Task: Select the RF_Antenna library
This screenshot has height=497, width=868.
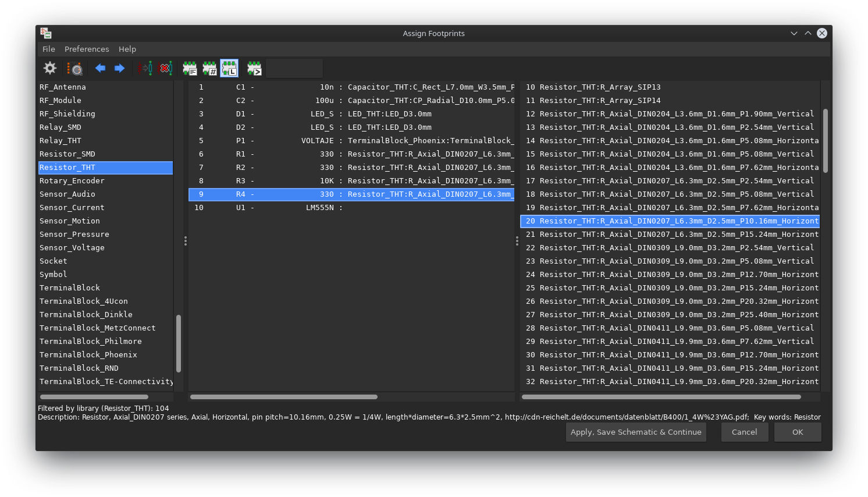Action: click(105, 87)
